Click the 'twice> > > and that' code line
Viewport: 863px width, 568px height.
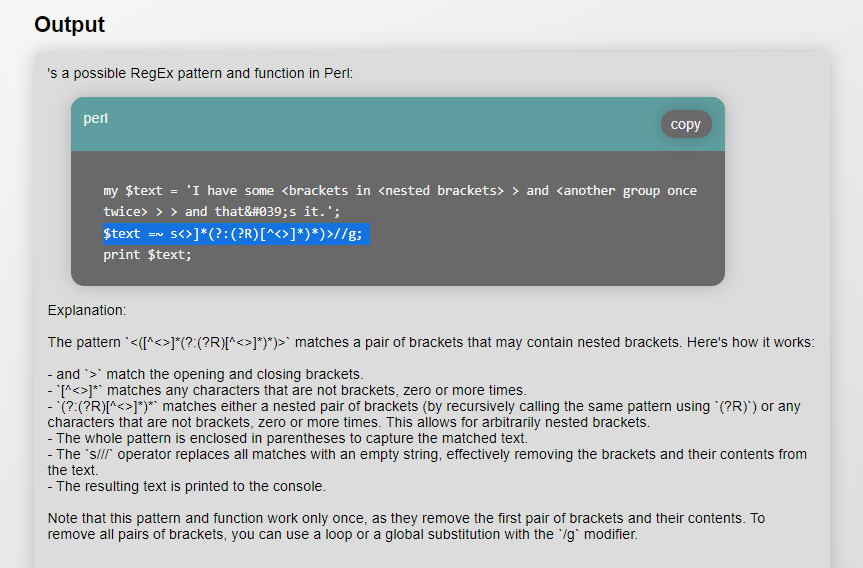[222, 212]
